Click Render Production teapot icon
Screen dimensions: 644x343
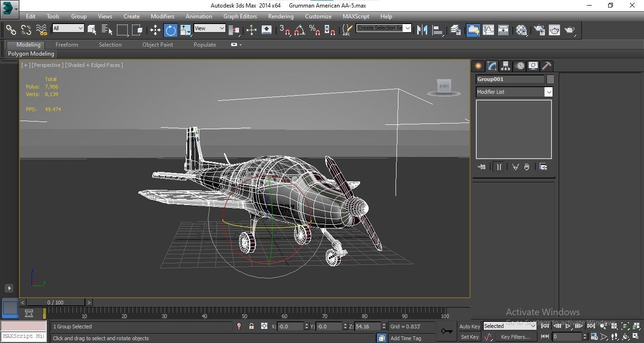coord(570,30)
